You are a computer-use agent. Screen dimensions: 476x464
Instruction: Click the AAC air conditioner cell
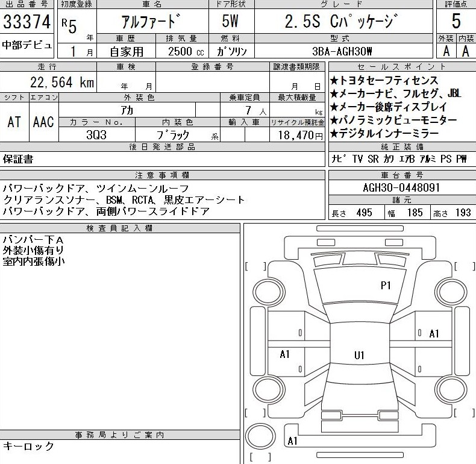tap(43, 122)
